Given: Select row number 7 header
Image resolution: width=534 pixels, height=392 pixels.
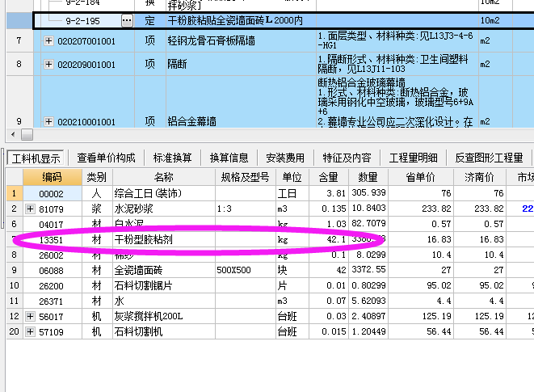Looking at the screenshot, I should [19, 41].
